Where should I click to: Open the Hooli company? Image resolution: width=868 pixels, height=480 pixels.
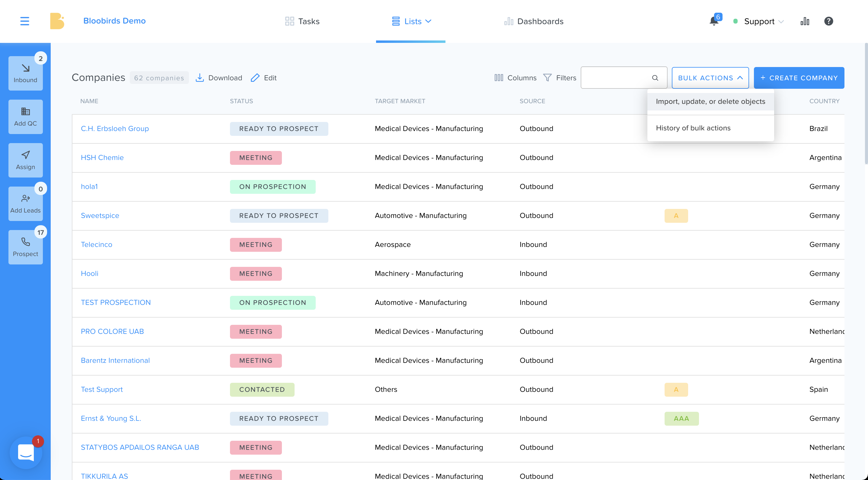89,274
